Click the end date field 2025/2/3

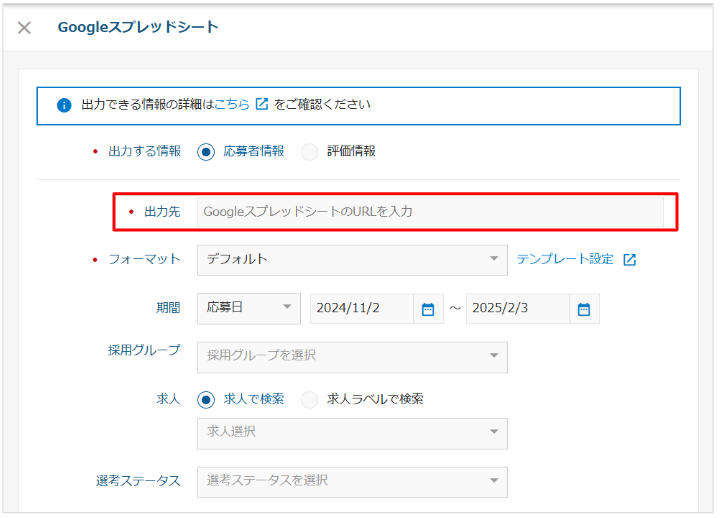pyautogui.click(x=518, y=309)
